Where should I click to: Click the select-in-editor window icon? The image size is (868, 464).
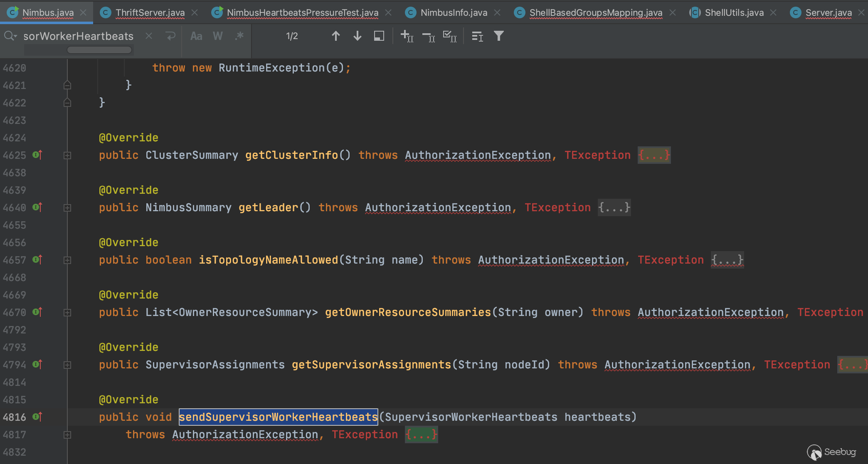[379, 36]
